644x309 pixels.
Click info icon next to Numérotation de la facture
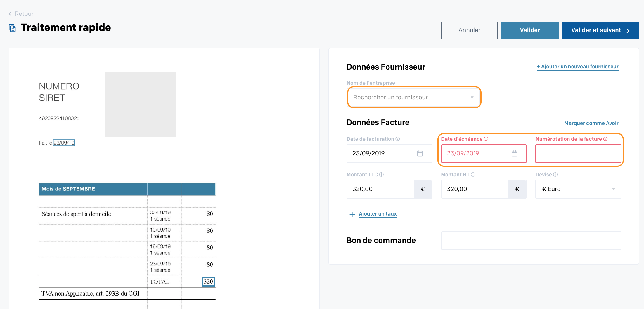[x=605, y=139]
